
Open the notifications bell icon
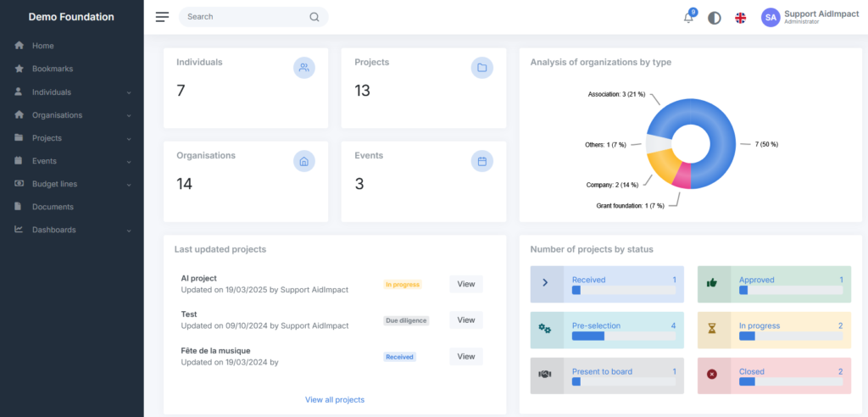(x=688, y=18)
